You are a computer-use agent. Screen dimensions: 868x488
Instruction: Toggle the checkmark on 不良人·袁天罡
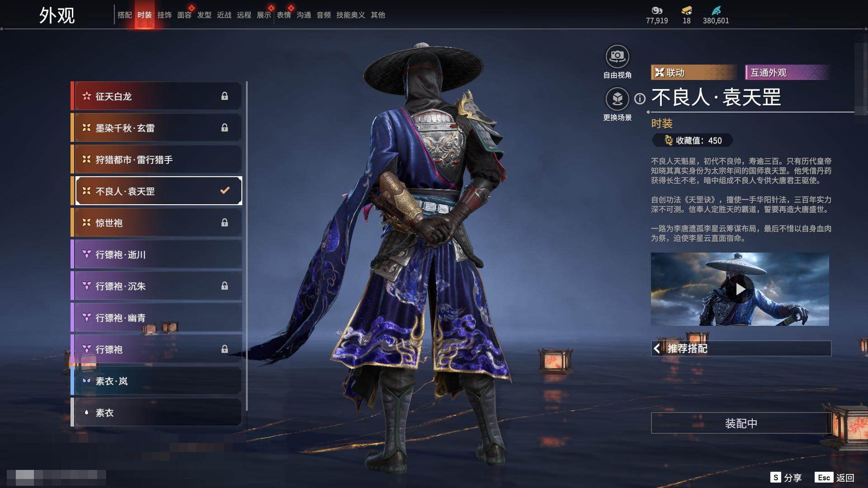[225, 191]
